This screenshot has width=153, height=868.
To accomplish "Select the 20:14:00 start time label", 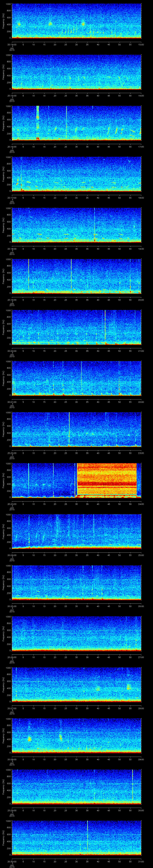I will tap(12, 44).
